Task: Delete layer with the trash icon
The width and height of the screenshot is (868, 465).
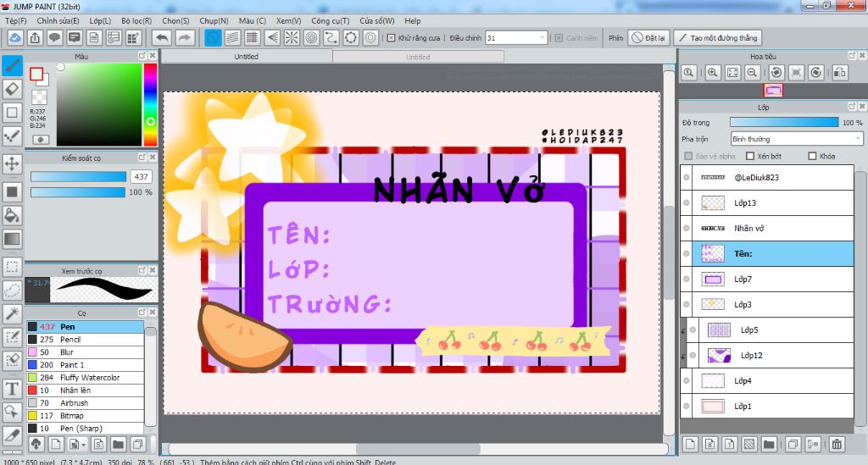Action: click(x=837, y=444)
